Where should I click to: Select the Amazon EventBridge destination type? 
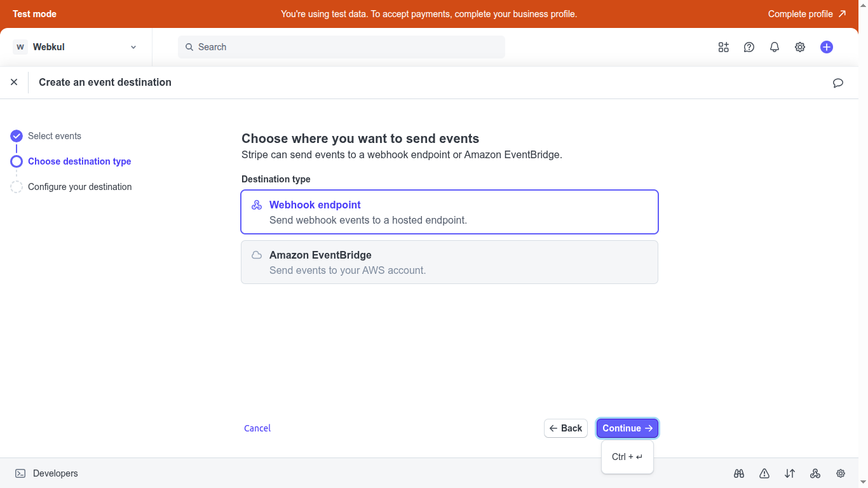click(449, 262)
